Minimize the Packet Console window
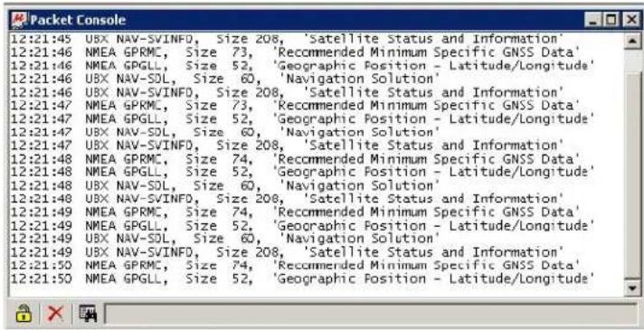Image resolution: width=644 pixels, height=330 pixels. pyautogui.click(x=592, y=20)
